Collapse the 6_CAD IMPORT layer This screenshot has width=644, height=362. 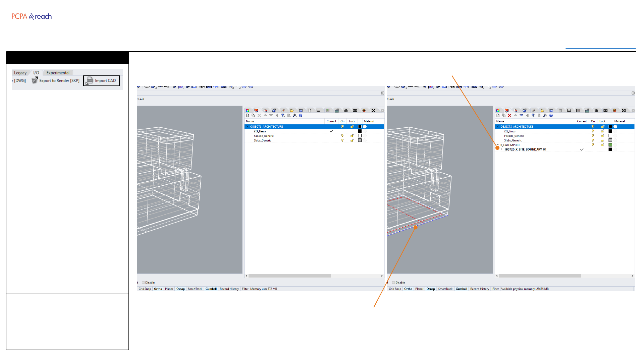click(498, 145)
